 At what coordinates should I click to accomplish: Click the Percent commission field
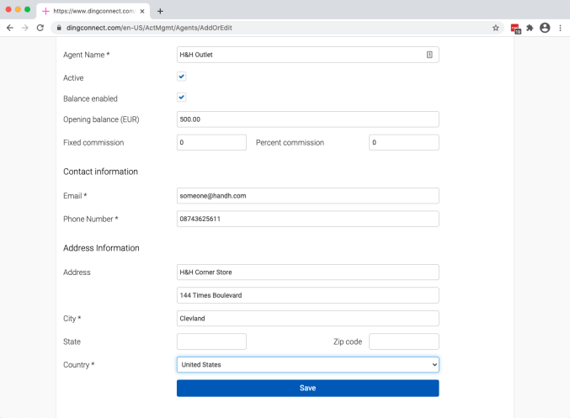click(404, 142)
